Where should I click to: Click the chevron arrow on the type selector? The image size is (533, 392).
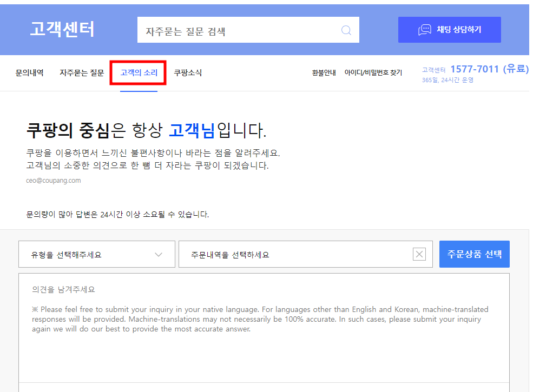(x=160, y=254)
